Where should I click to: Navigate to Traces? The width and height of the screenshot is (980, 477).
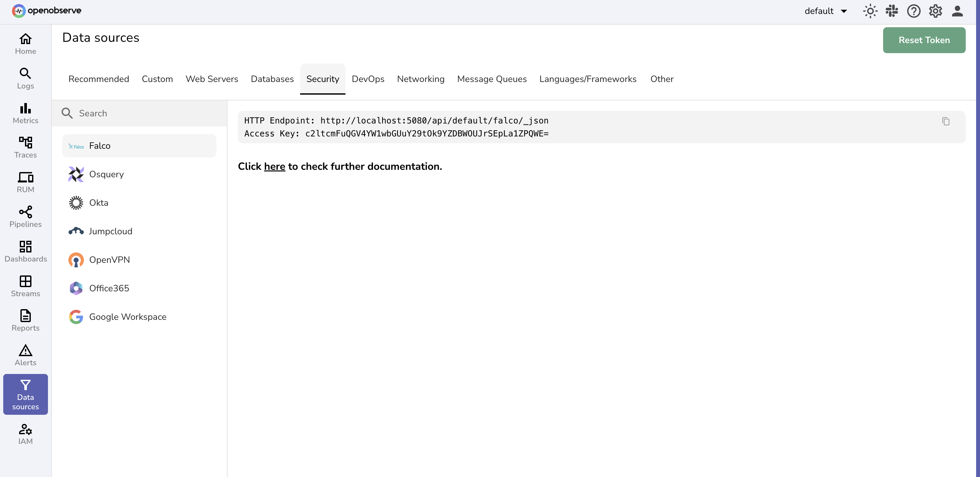point(25,147)
